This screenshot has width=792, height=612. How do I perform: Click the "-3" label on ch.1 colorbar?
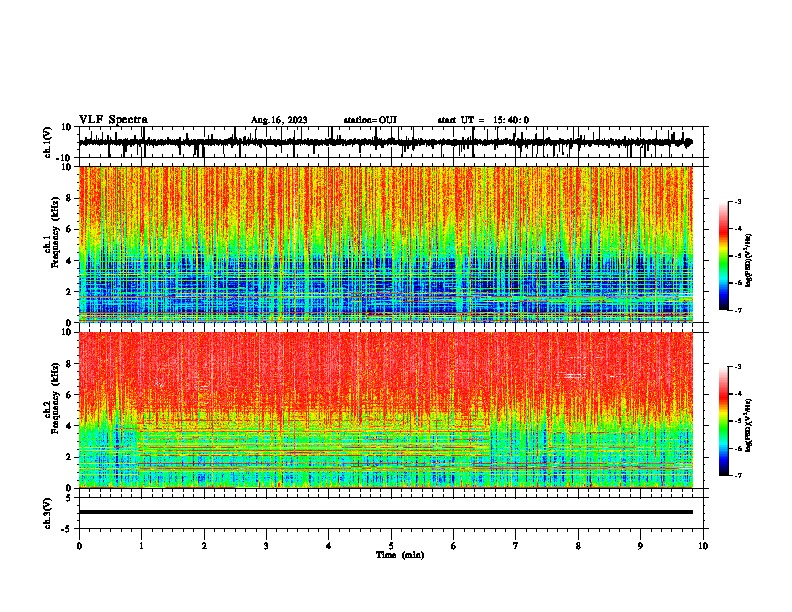(737, 202)
